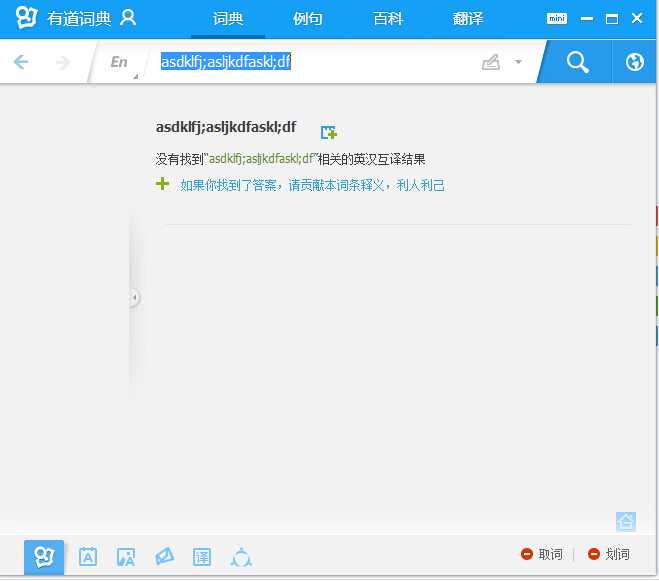Minimize the Youdao Dictionary window

click(587, 18)
